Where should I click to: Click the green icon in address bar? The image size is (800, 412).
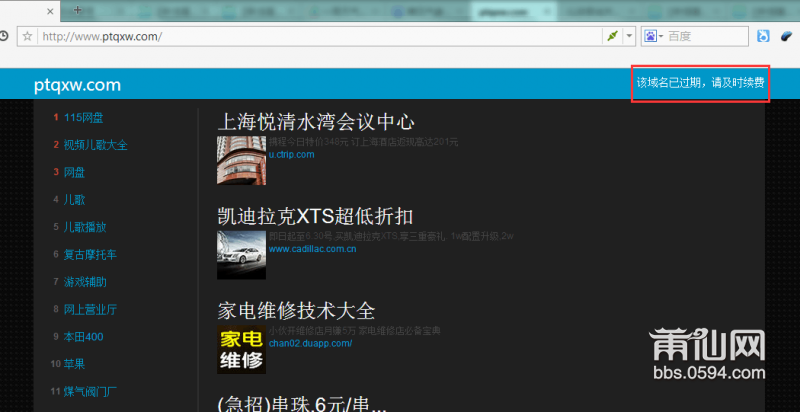click(612, 36)
